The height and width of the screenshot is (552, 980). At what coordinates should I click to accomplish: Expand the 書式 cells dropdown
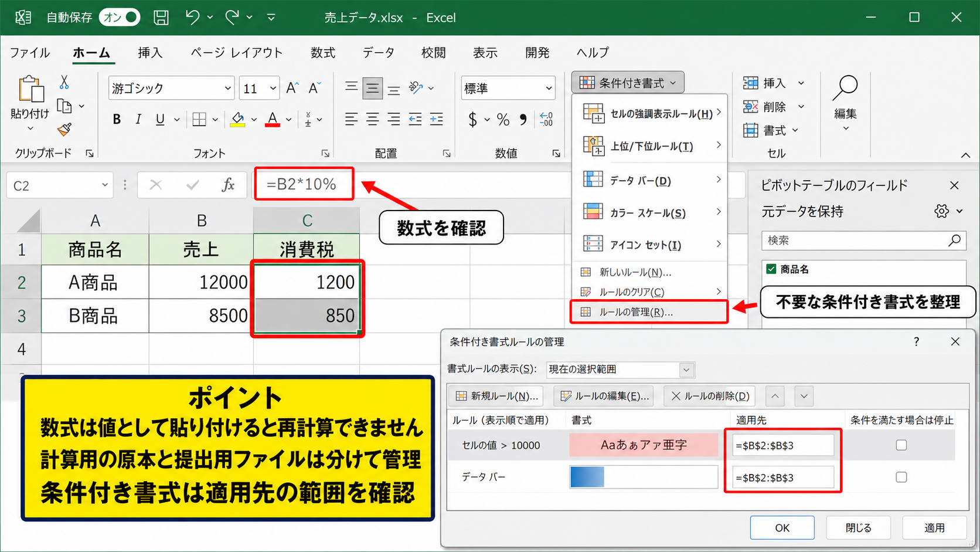click(x=795, y=130)
